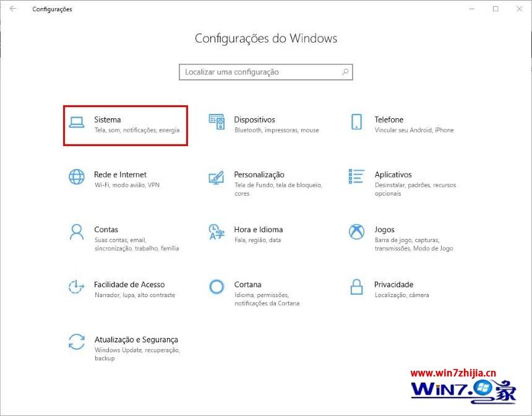Viewport: 532px width, 416px height.
Task: Click the Sistema laptop icon
Action: [76, 122]
